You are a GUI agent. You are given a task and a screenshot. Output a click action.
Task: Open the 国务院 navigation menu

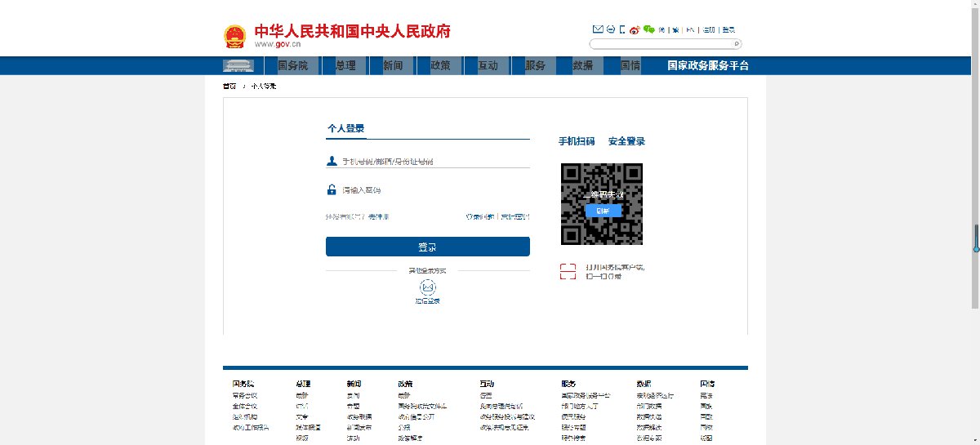pyautogui.click(x=292, y=65)
